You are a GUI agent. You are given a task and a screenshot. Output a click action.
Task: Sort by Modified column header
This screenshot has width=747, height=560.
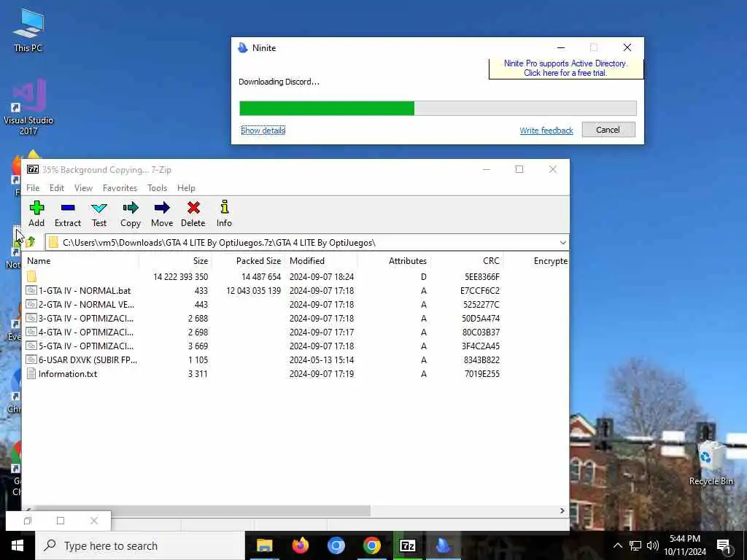click(x=321, y=261)
